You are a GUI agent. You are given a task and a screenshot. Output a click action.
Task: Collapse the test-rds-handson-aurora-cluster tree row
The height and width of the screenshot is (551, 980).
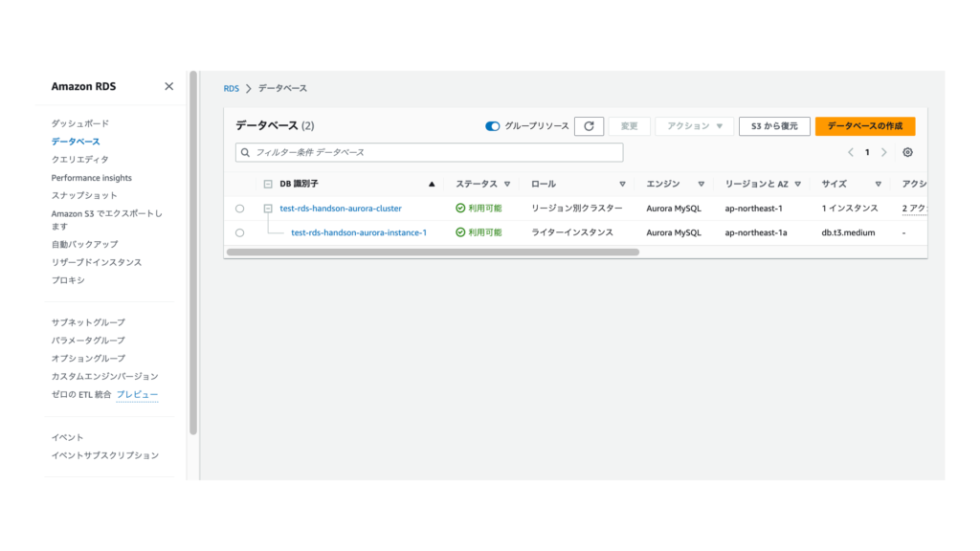pyautogui.click(x=268, y=209)
